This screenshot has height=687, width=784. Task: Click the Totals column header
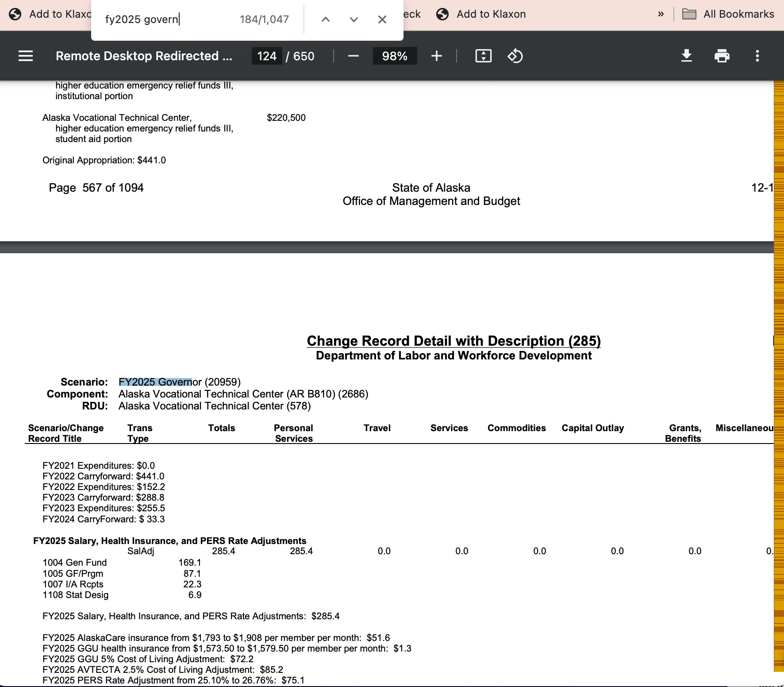(x=222, y=428)
